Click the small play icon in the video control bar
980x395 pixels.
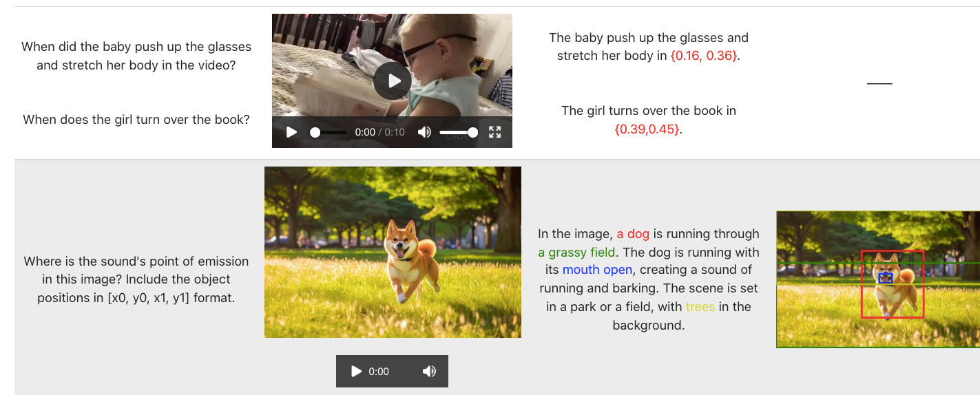[291, 132]
